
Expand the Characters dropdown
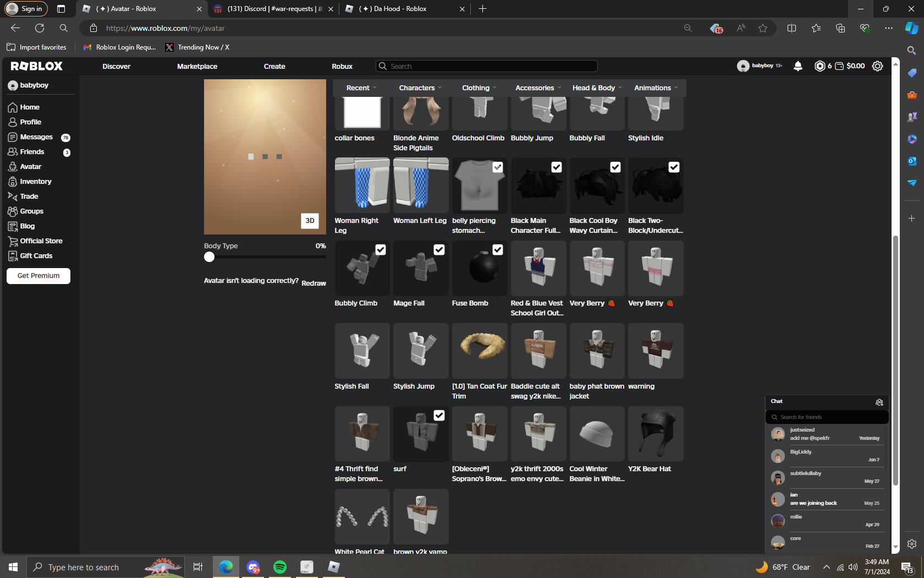click(420, 88)
